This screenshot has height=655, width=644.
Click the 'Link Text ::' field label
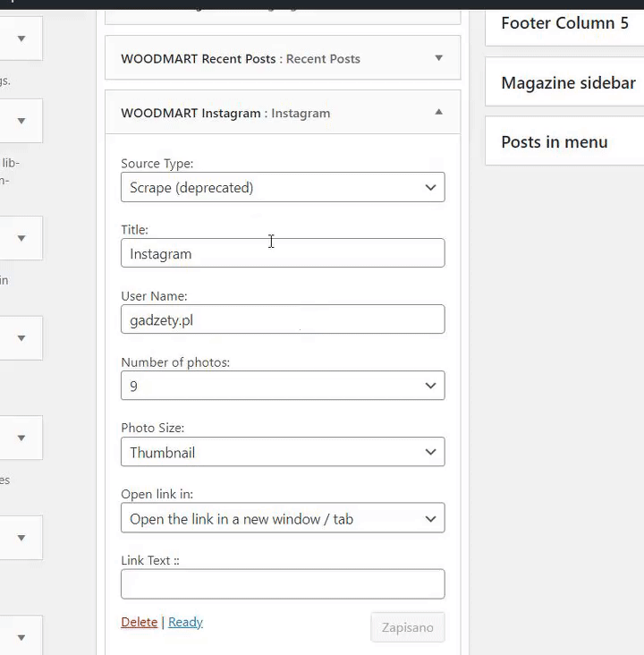click(150, 561)
